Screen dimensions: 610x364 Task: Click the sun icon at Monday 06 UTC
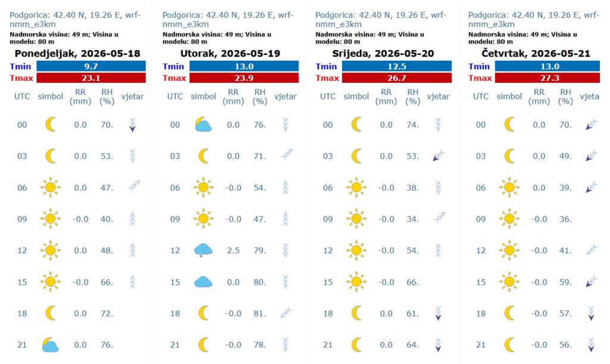(50, 188)
